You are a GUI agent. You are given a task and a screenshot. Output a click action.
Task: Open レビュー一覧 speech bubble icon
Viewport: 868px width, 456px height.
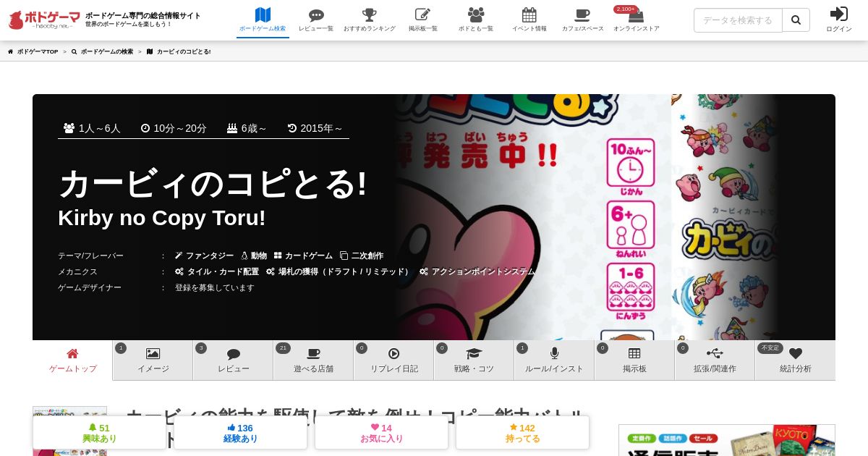(x=316, y=15)
